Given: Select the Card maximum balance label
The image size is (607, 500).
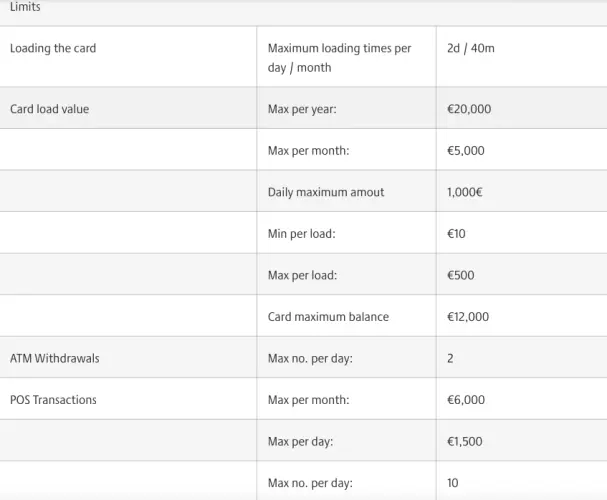Looking at the screenshot, I should 328,317.
